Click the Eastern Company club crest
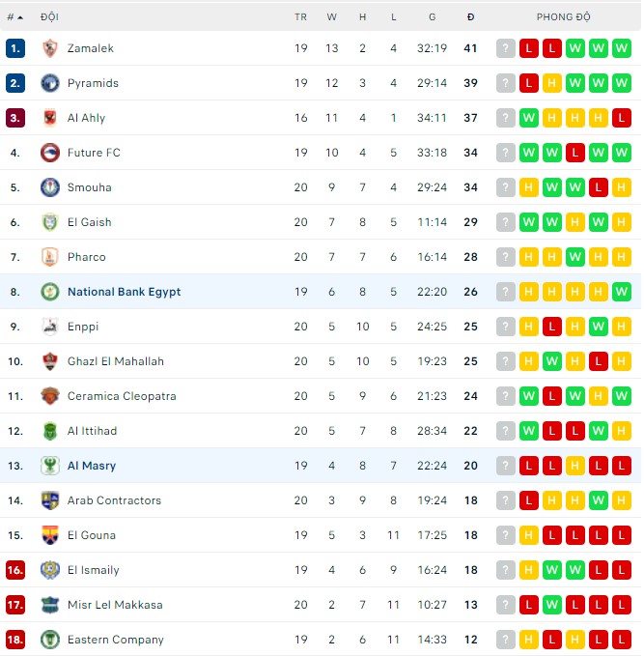This screenshot has height=656, width=644. (50, 640)
